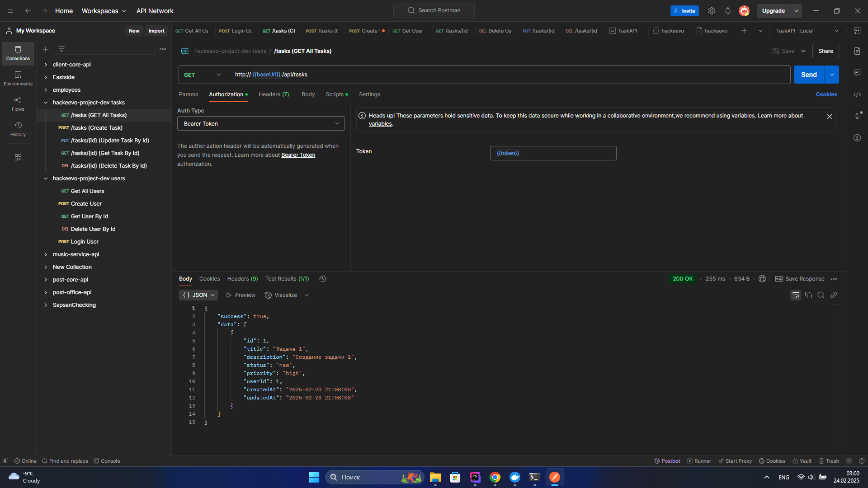The image size is (868, 488).
Task: Expand the music-service-api collection
Action: (46, 254)
